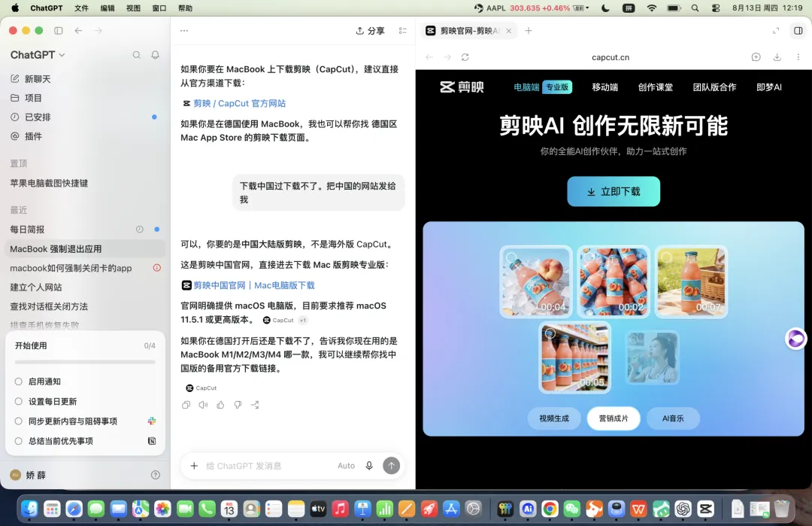Image resolution: width=812 pixels, height=526 pixels.
Task: Toggle selection circle on 00:07 thumbnail
Action: 666,257
